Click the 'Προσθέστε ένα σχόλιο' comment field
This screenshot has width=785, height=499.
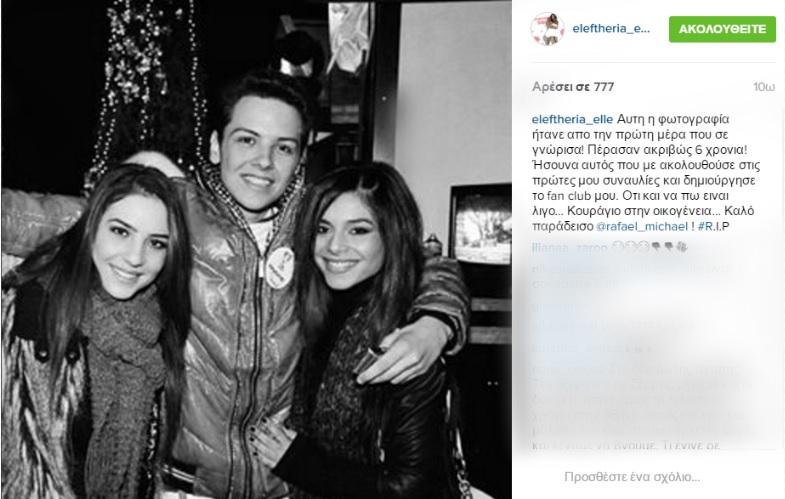(632, 477)
